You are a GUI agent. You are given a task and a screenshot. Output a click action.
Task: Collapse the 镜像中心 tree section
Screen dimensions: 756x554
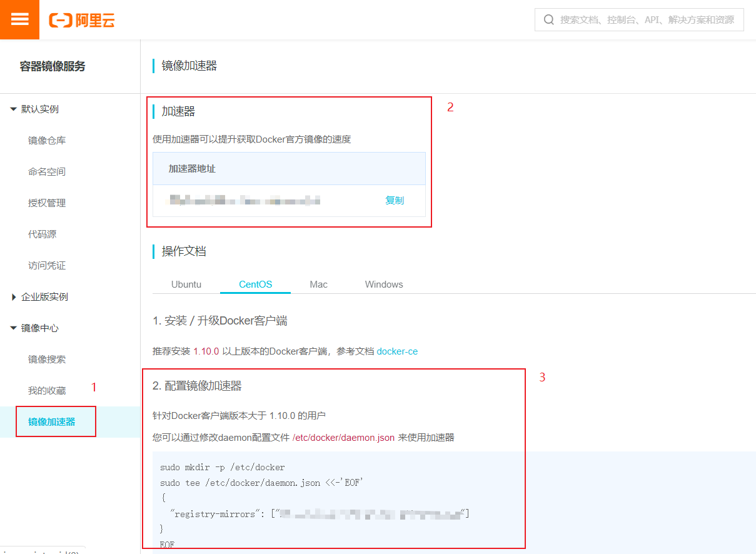tap(14, 328)
